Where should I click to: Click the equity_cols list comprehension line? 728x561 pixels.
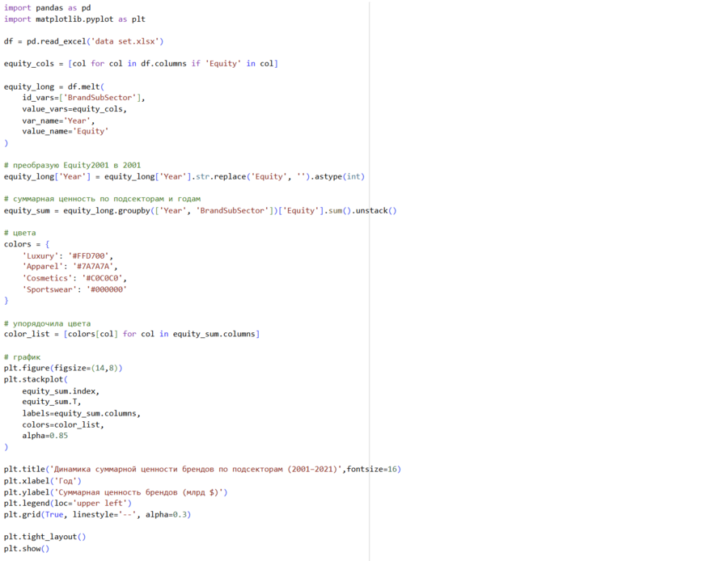click(141, 64)
